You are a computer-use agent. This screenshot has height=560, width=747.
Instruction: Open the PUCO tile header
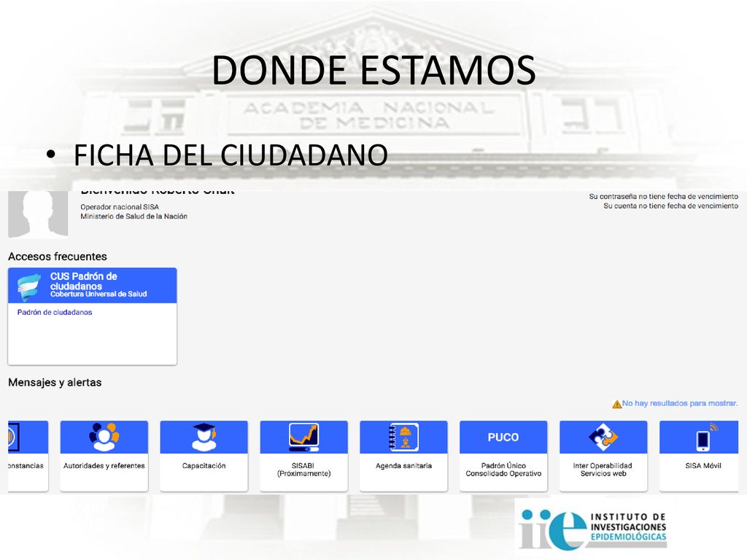pos(503,437)
